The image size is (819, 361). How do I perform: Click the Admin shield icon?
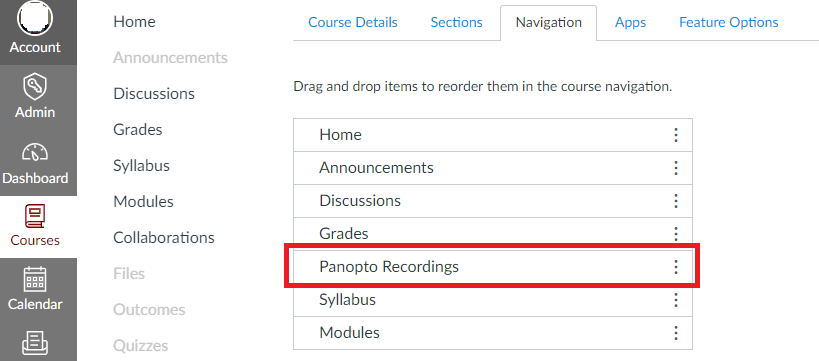coord(35,87)
